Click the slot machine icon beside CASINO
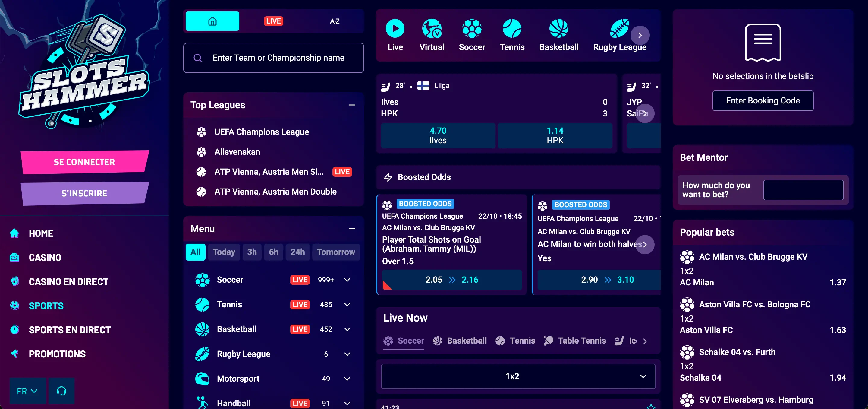 click(x=14, y=257)
